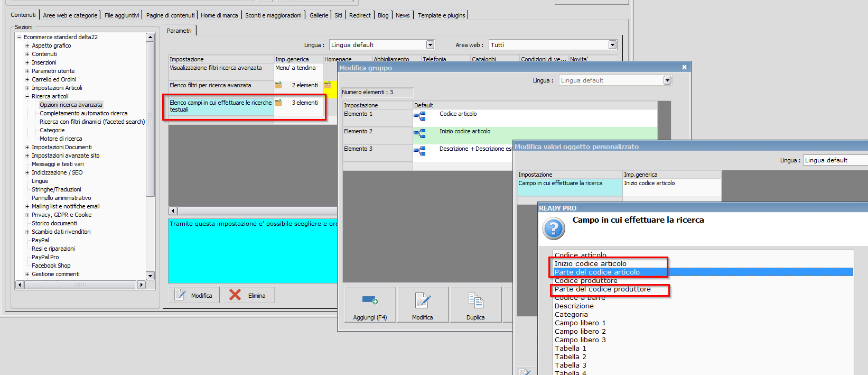The image size is (868, 375).
Task: Click the group icon in the Elemento 2 row
Action: pyautogui.click(x=419, y=133)
